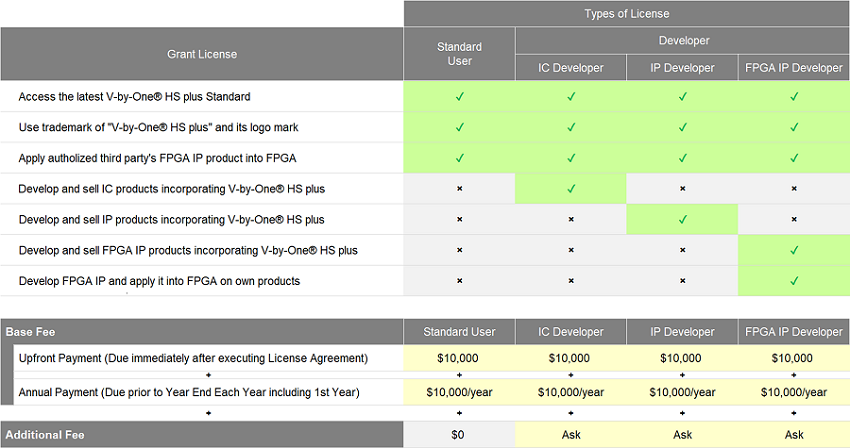The width and height of the screenshot is (850, 448).
Task: Click IP Developer checkmark in 'sell IP products' row
Action: [682, 219]
